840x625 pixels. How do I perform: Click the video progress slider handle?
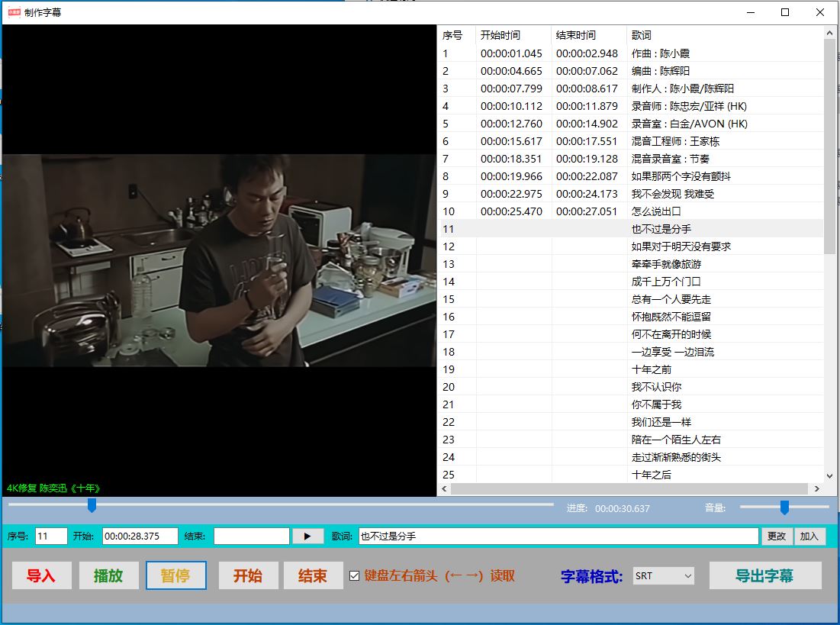(x=92, y=505)
